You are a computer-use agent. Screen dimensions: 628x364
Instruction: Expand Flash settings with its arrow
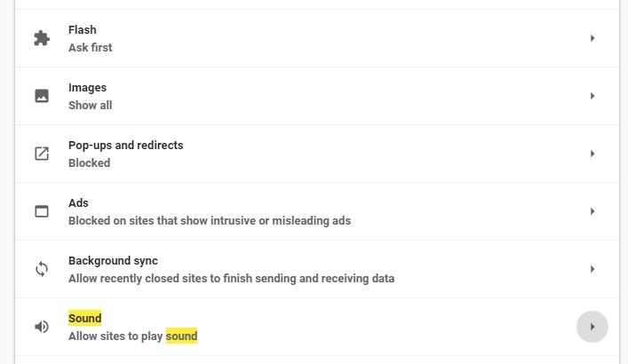(592, 38)
